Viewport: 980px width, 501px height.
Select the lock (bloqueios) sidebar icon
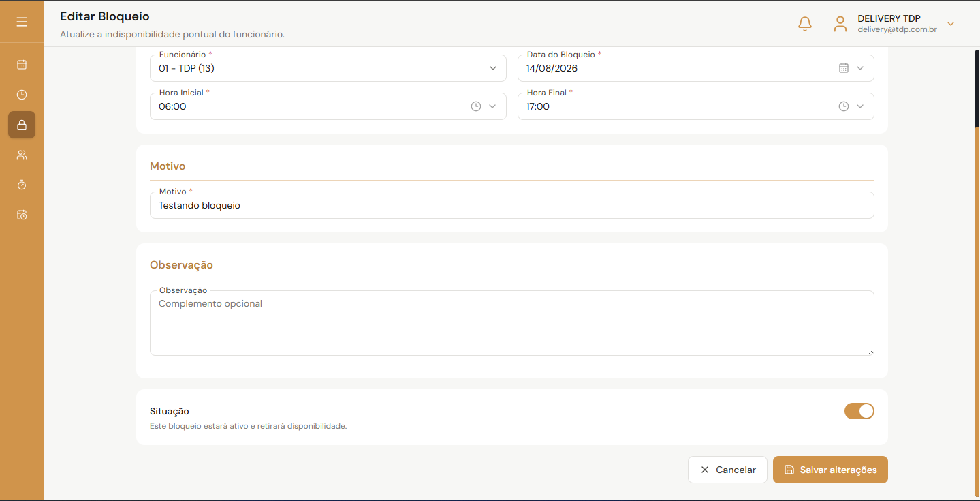point(22,125)
